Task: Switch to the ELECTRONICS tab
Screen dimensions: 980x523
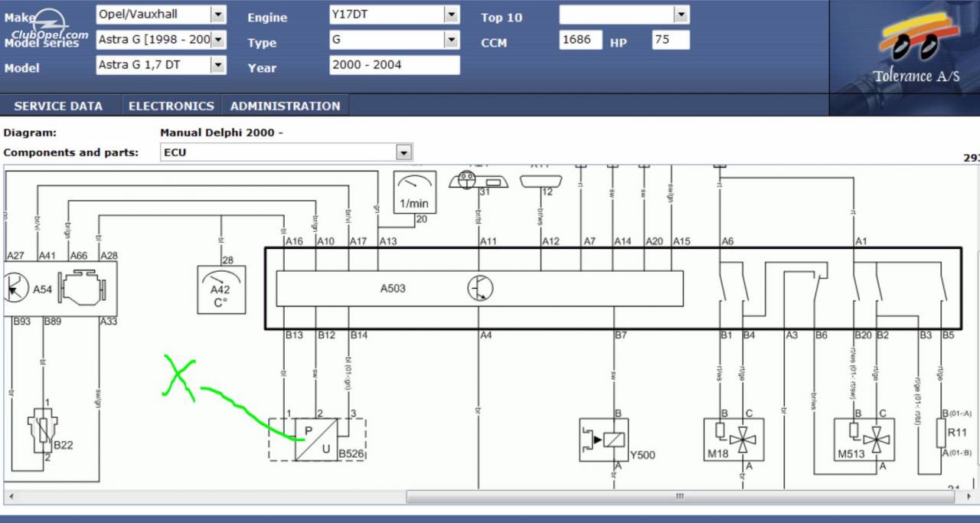Action: pyautogui.click(x=171, y=106)
